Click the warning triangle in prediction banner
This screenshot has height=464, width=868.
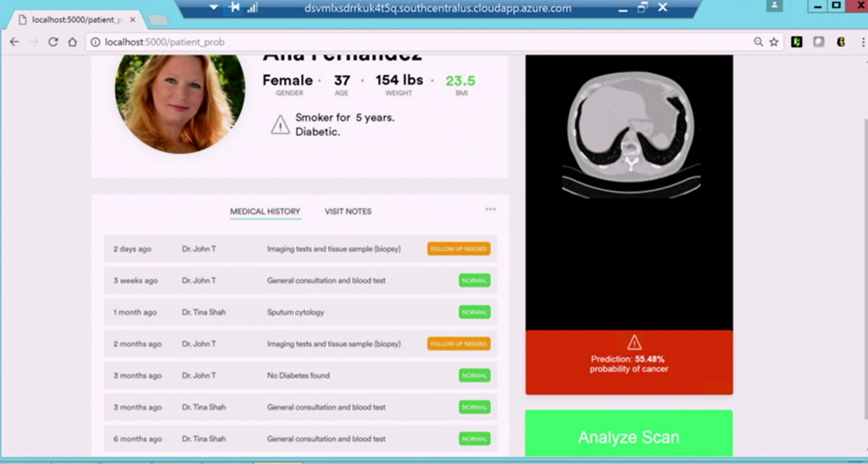point(634,343)
